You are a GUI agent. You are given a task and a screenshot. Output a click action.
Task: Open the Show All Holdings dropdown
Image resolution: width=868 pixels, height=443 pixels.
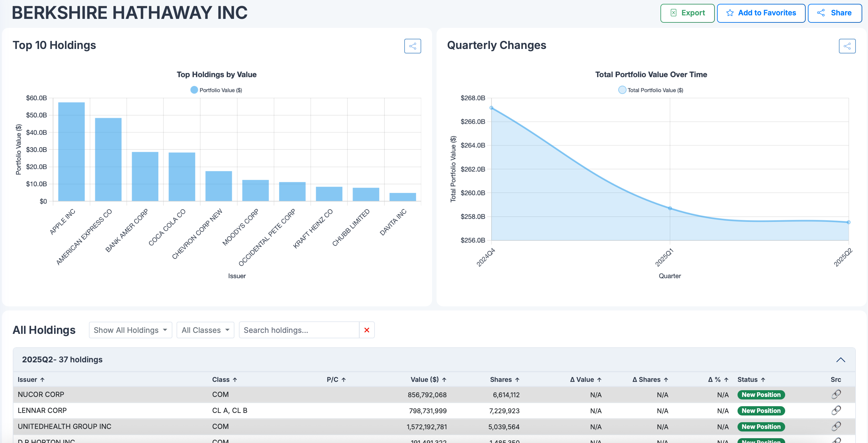pos(130,330)
